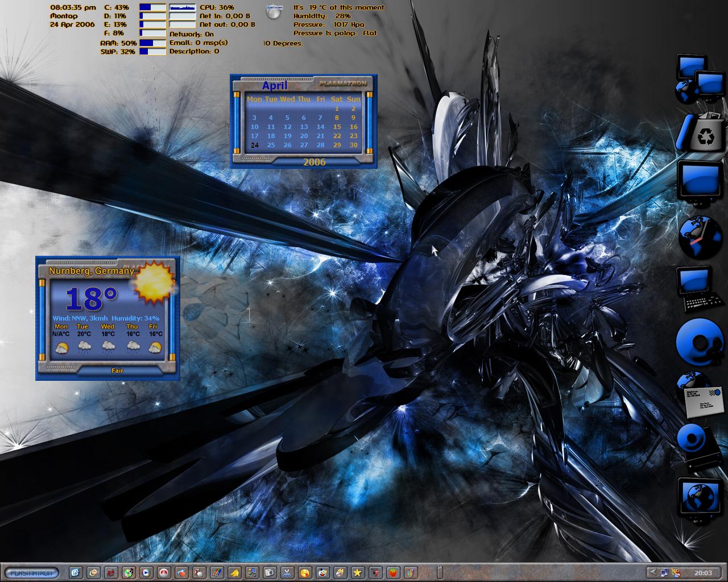Launch the strawberry icon in the taskbar
The height and width of the screenshot is (582, 728).
(x=392, y=572)
